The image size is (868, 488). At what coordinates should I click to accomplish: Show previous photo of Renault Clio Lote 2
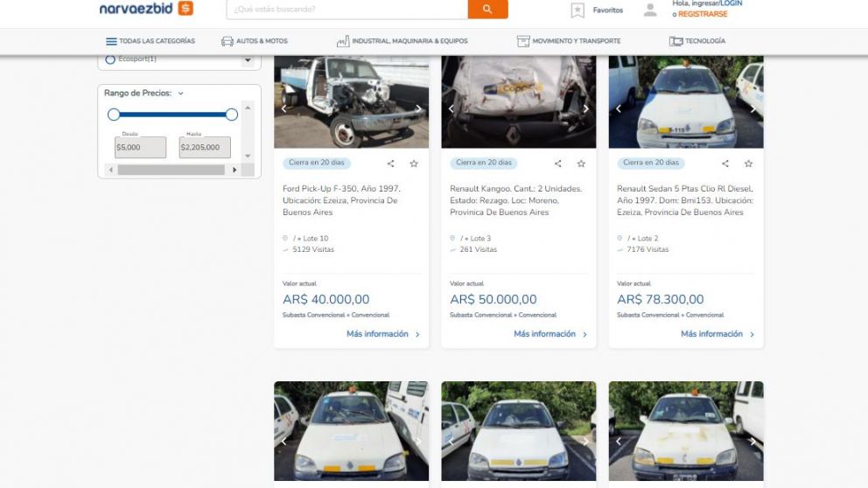click(x=619, y=109)
